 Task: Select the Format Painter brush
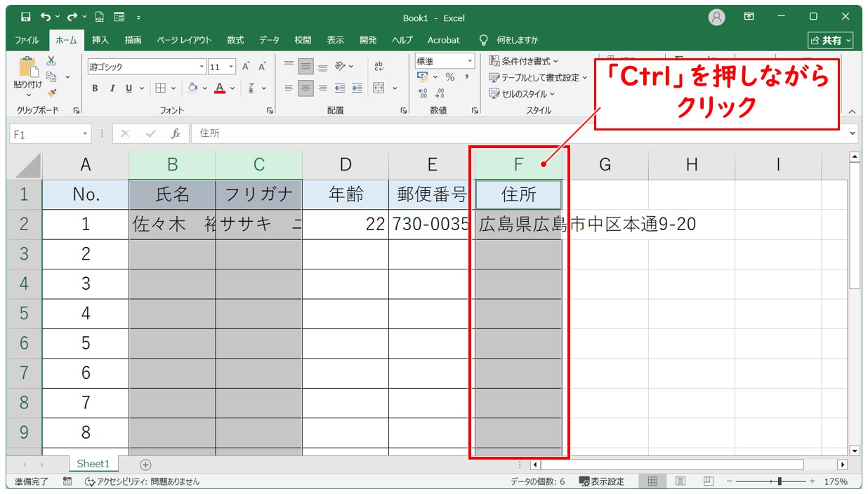51,92
